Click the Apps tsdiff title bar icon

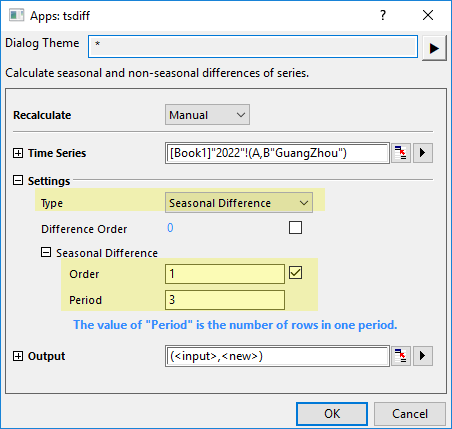pyautogui.click(x=16, y=15)
